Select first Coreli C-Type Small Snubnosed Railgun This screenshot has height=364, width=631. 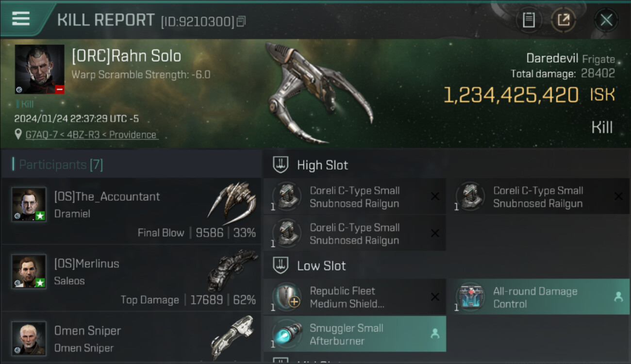pos(355,197)
